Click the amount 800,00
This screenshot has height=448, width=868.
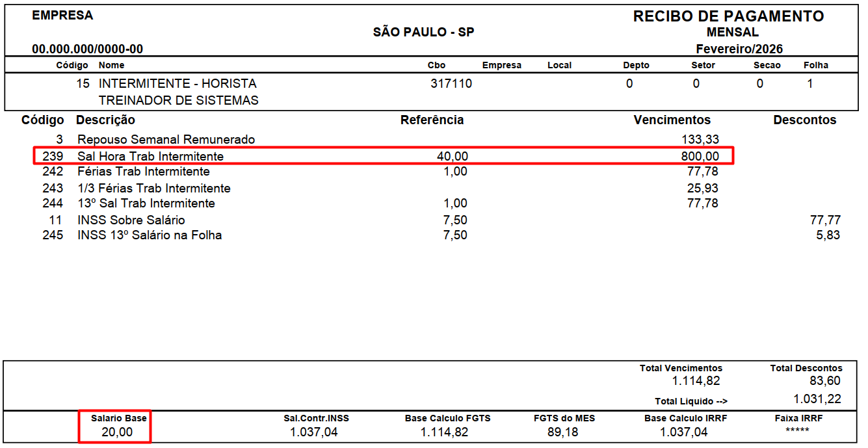point(700,157)
